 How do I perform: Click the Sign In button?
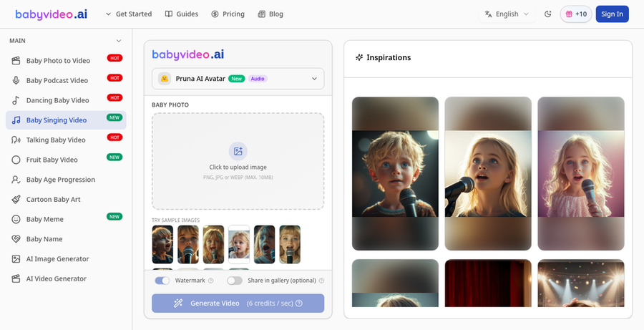pos(612,14)
